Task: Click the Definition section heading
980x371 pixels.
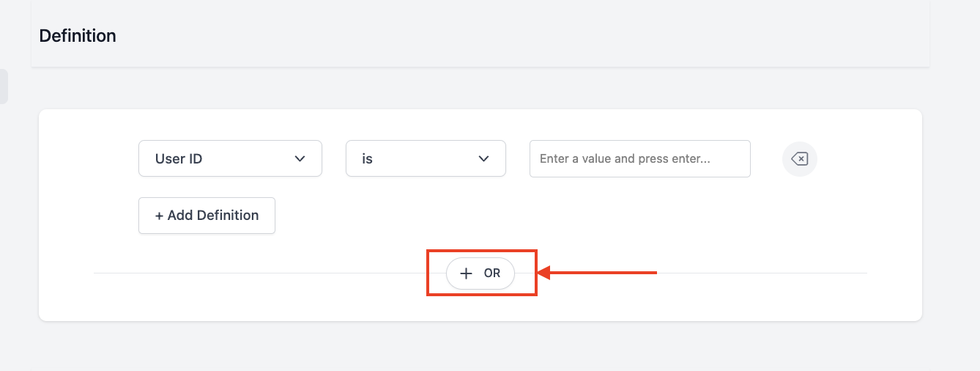Action: (78, 36)
